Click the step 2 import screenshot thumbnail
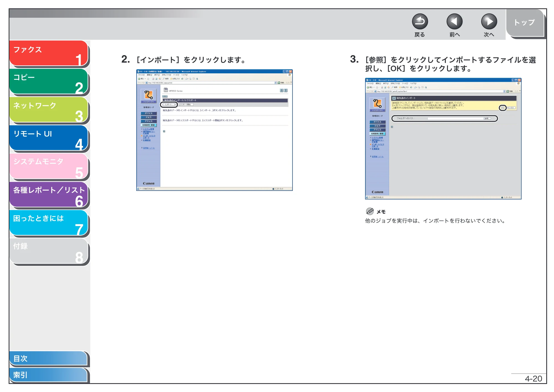 (x=214, y=130)
